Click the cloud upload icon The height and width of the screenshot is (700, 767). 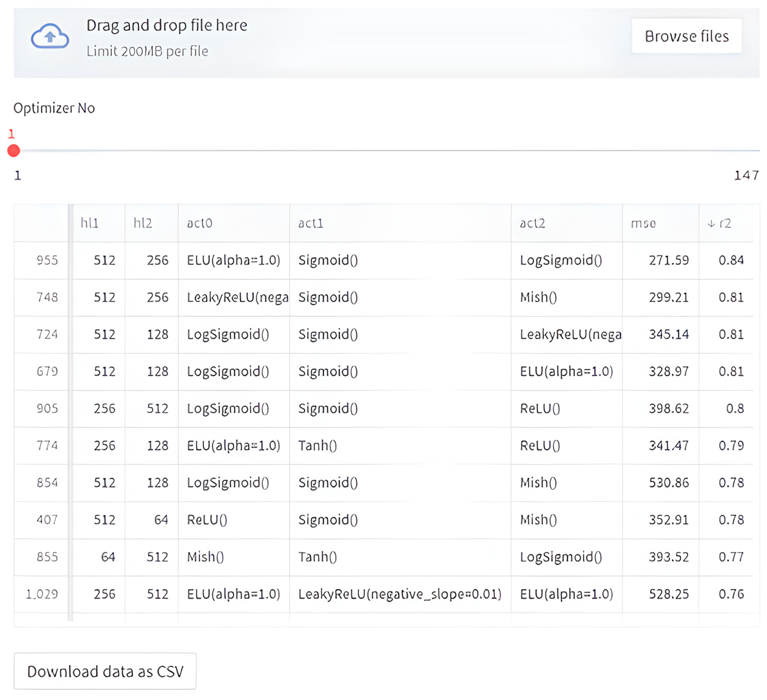(x=50, y=37)
